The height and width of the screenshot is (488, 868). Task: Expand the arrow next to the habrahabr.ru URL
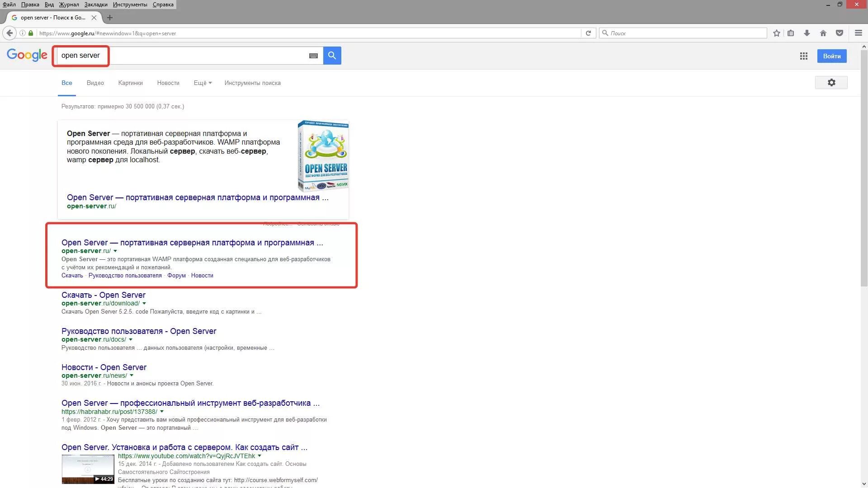162,412
